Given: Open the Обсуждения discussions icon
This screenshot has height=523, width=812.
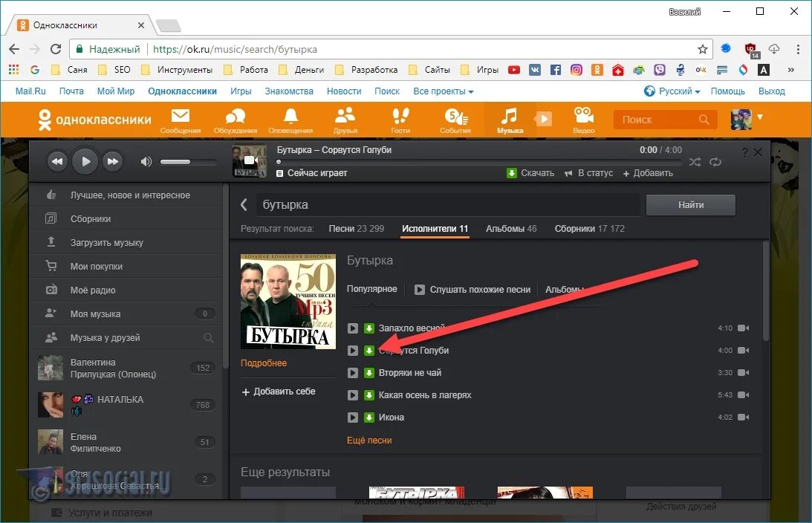Looking at the screenshot, I should [235, 120].
